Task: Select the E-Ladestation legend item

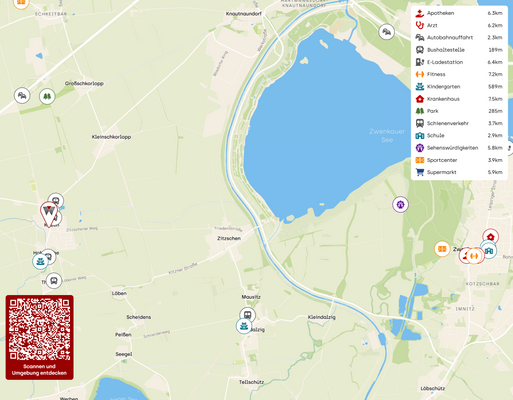Action: (x=459, y=62)
